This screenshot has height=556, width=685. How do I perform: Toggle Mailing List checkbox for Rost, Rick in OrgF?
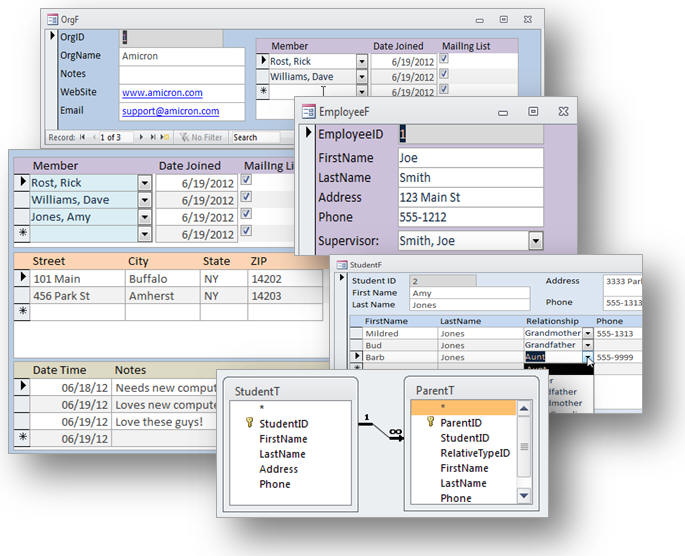(x=444, y=60)
